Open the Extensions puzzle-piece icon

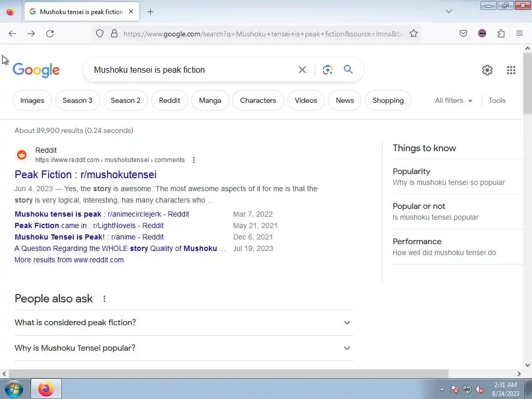[501, 33]
